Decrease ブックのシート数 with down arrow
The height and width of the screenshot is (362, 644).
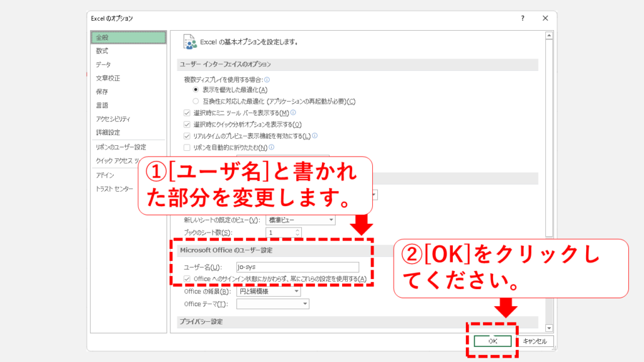(297, 235)
